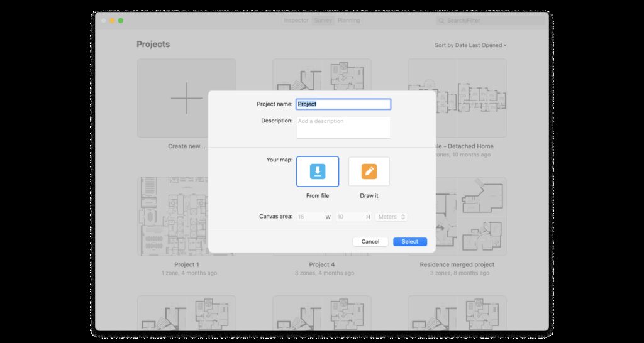Viewport: 644px width, 343px height.
Task: Click the plus icon to create new project
Action: [x=186, y=98]
